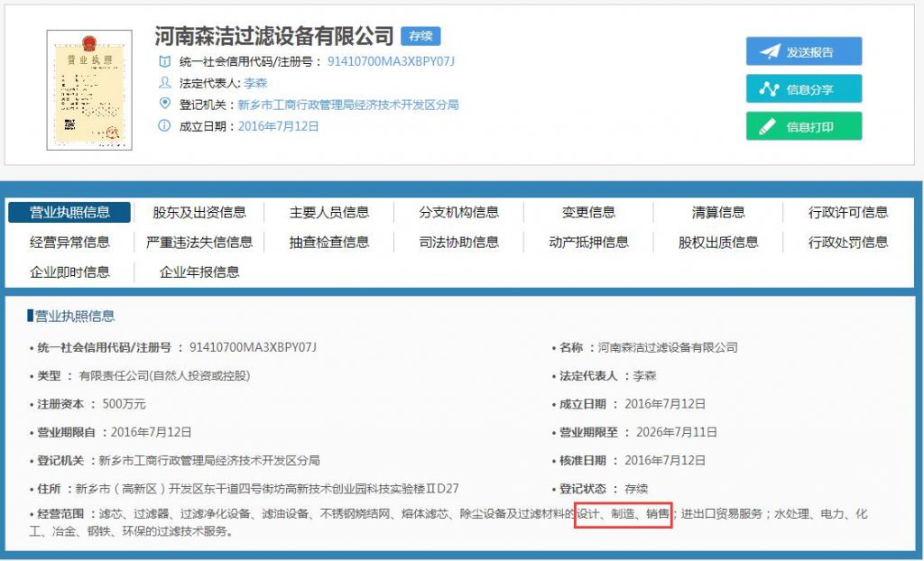The image size is (924, 561).
Task: Go to the 行政许可信息 tab
Action: click(x=848, y=213)
